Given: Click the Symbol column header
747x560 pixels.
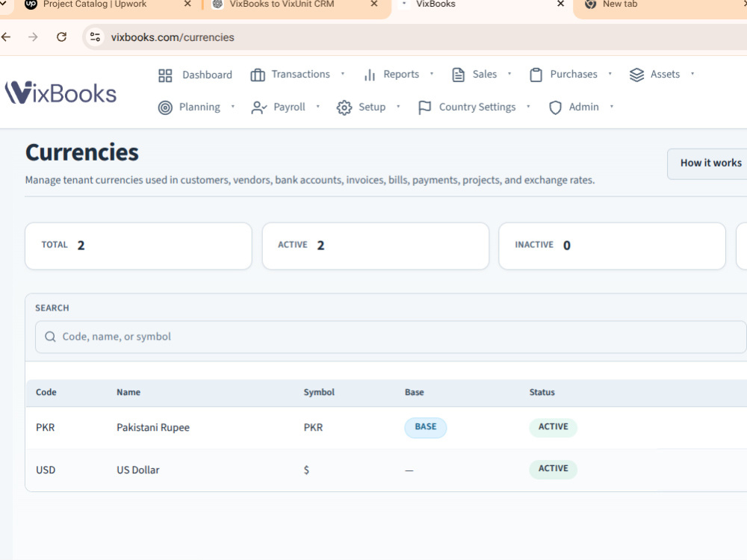Looking at the screenshot, I should pos(319,393).
